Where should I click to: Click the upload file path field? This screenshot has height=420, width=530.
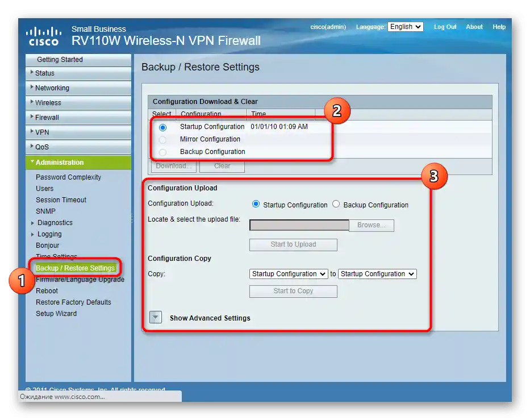(x=299, y=225)
